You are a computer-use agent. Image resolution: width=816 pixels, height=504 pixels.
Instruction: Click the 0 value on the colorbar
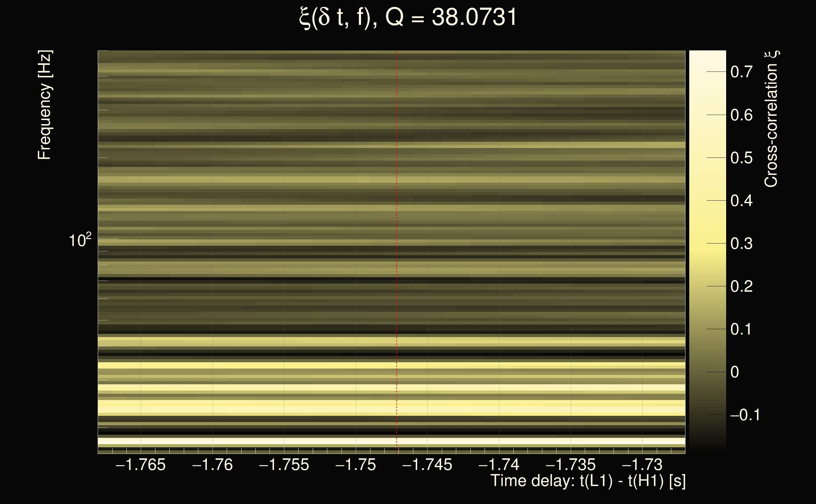(x=735, y=372)
